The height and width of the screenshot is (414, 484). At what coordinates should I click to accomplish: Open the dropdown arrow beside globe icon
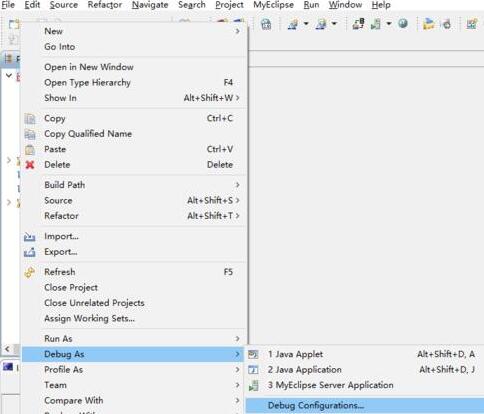(389, 24)
